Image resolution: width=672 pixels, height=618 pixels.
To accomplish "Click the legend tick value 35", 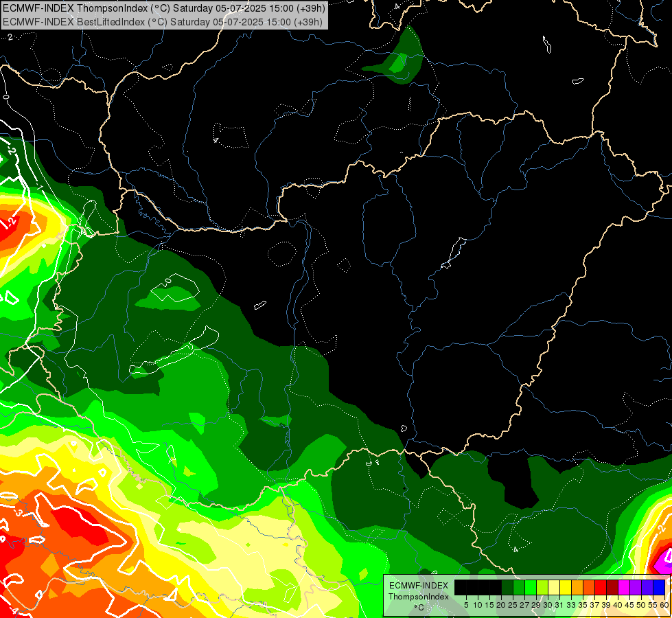I will point(583,605).
